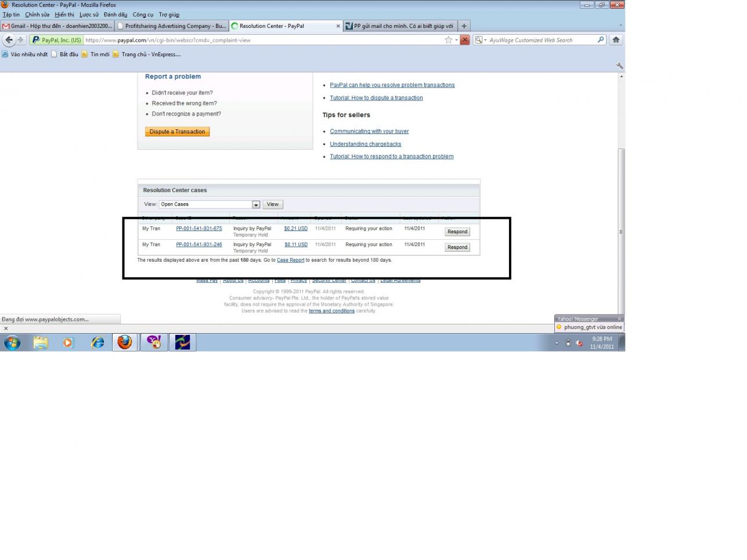Close the add-on bar with its X
The width and height of the screenshot is (747, 560).
(6, 328)
